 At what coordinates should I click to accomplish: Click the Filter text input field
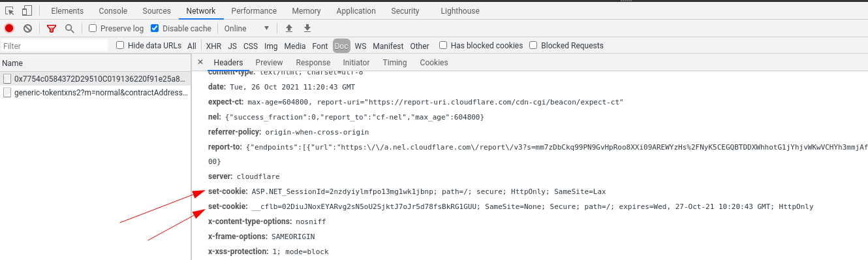point(54,46)
